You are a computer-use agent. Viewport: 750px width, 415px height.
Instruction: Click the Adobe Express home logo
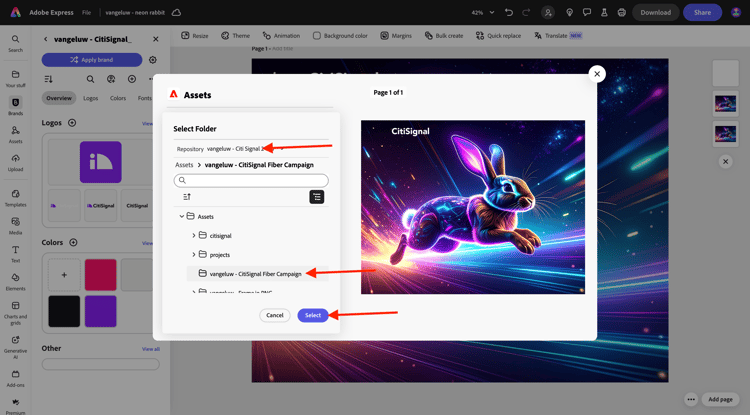[x=15, y=12]
